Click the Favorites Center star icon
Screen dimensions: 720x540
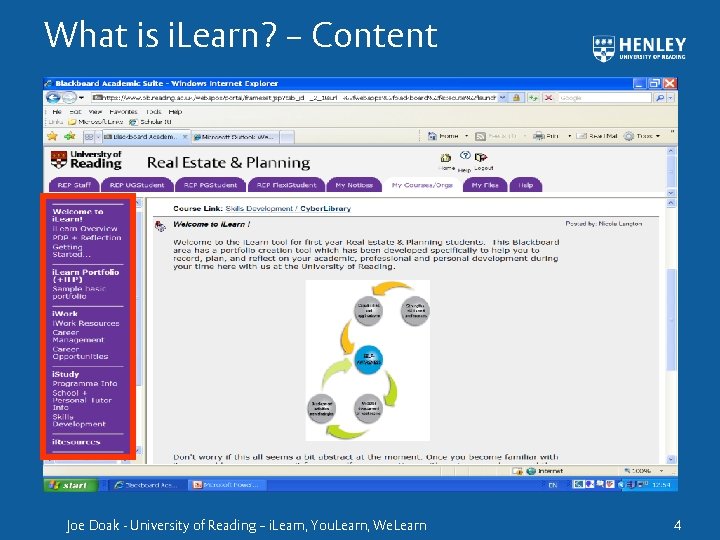pyautogui.click(x=52, y=136)
